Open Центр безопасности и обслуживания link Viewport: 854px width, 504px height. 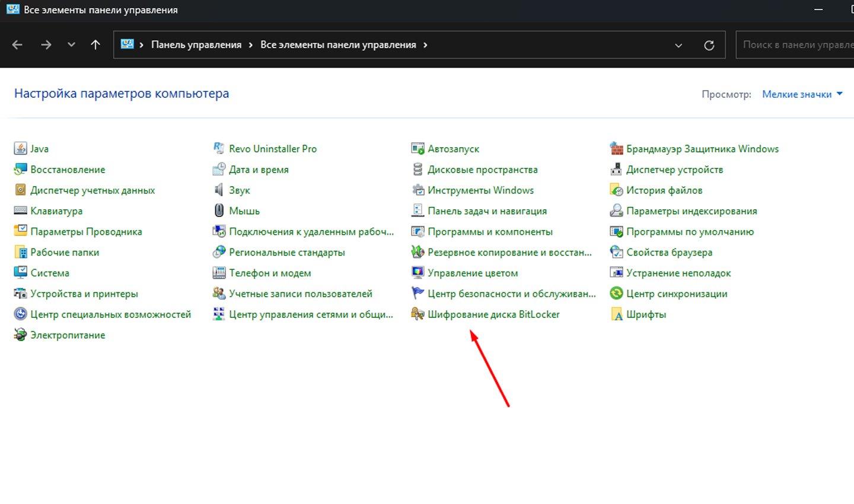(512, 294)
